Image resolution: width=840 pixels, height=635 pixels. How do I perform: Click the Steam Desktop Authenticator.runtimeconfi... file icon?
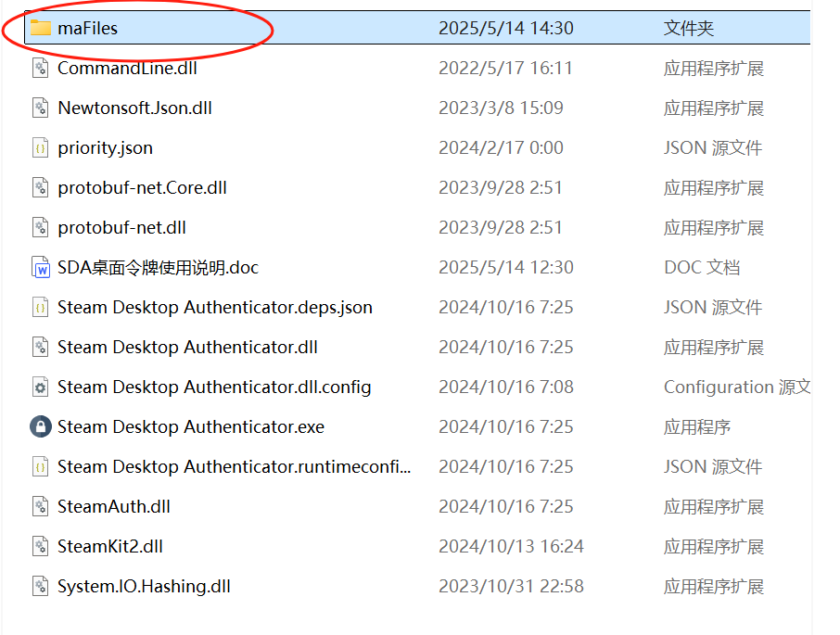tap(41, 467)
